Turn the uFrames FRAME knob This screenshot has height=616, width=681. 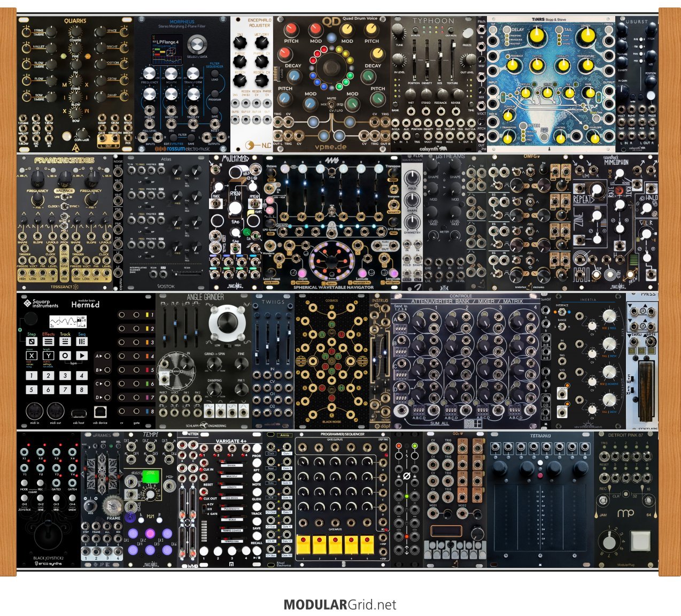tap(113, 505)
